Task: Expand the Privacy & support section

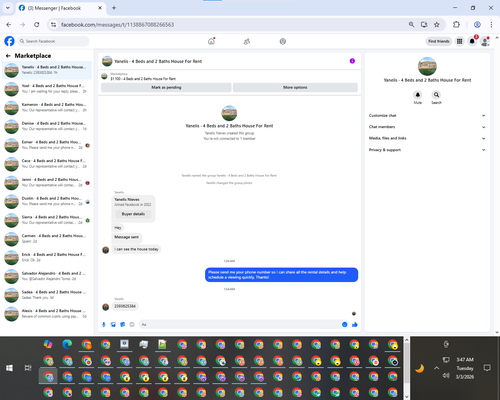Action: point(427,150)
